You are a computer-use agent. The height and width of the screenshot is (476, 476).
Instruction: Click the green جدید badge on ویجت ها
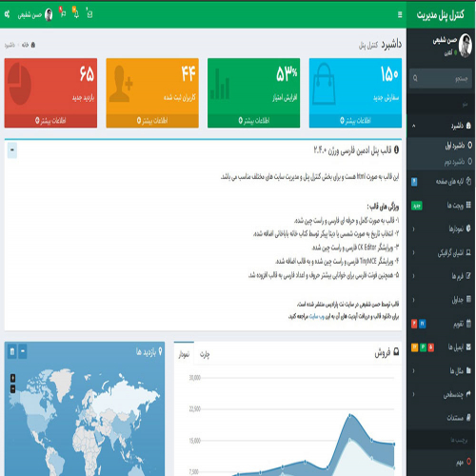[x=417, y=206]
